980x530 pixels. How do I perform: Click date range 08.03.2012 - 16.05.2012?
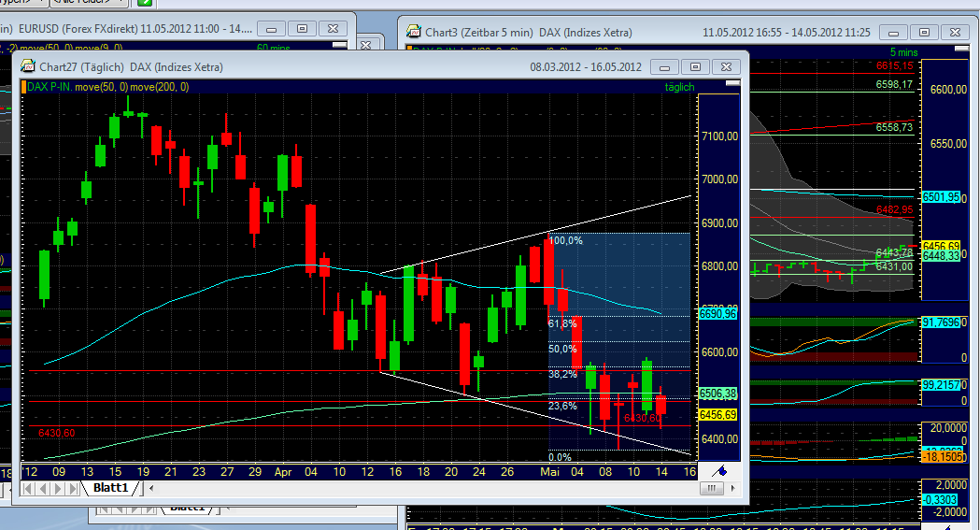click(586, 67)
